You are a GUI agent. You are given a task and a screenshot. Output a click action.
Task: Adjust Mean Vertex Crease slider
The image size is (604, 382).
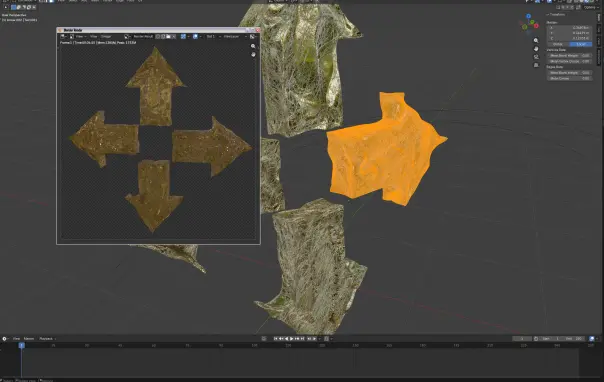[570, 61]
